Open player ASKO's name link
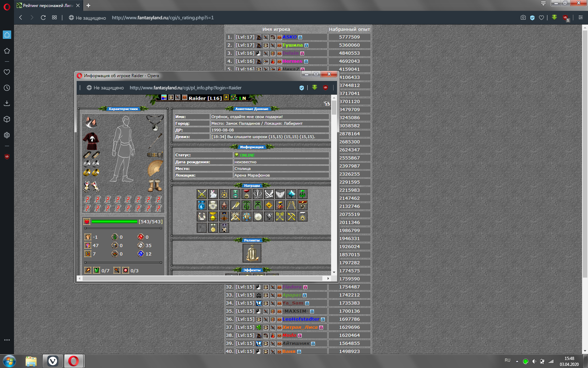This screenshot has width=588, height=368. point(289,37)
